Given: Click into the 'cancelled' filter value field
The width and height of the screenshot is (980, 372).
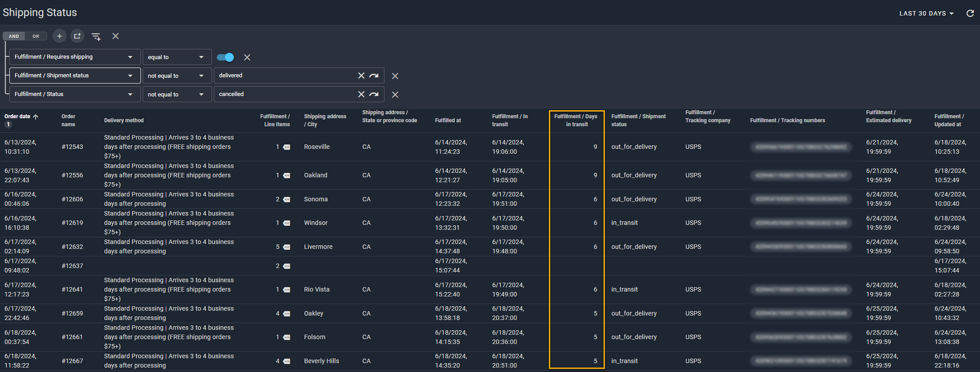Looking at the screenshot, I should pos(284,94).
